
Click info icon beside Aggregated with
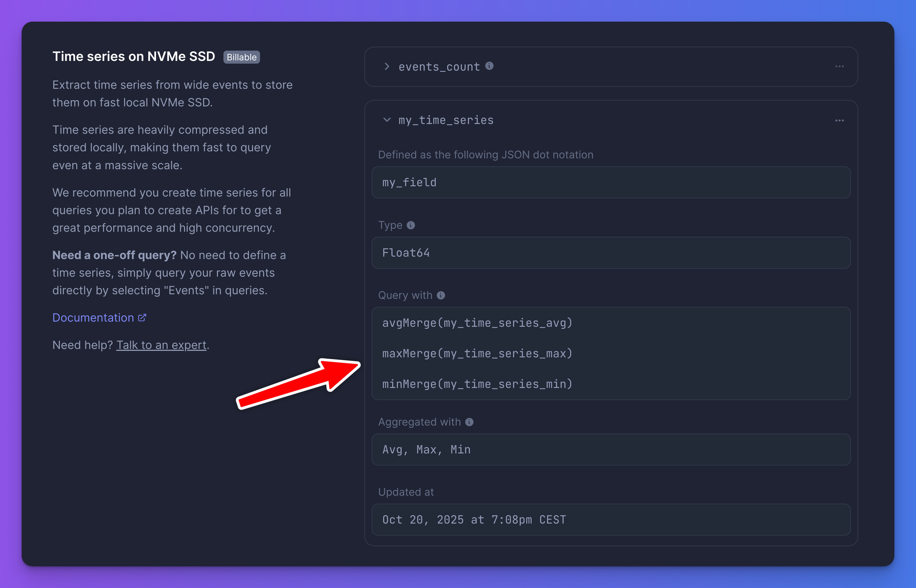click(x=469, y=422)
